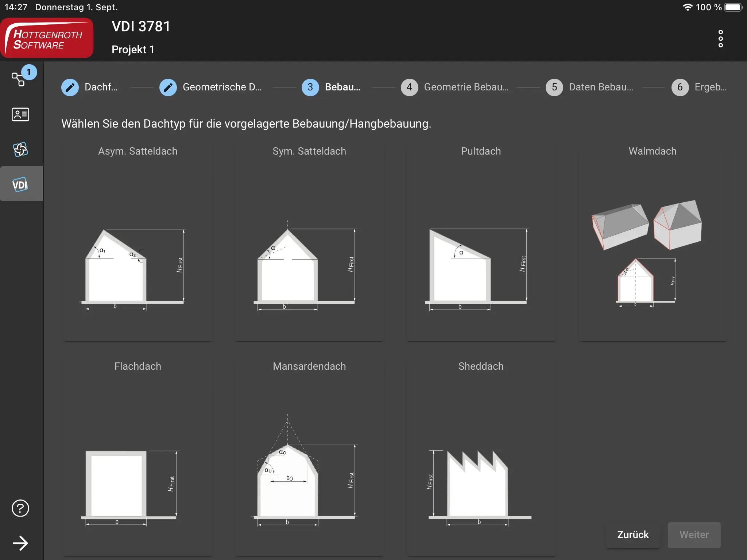Open the three-dot overflow menu
The image size is (747, 560).
720,39
